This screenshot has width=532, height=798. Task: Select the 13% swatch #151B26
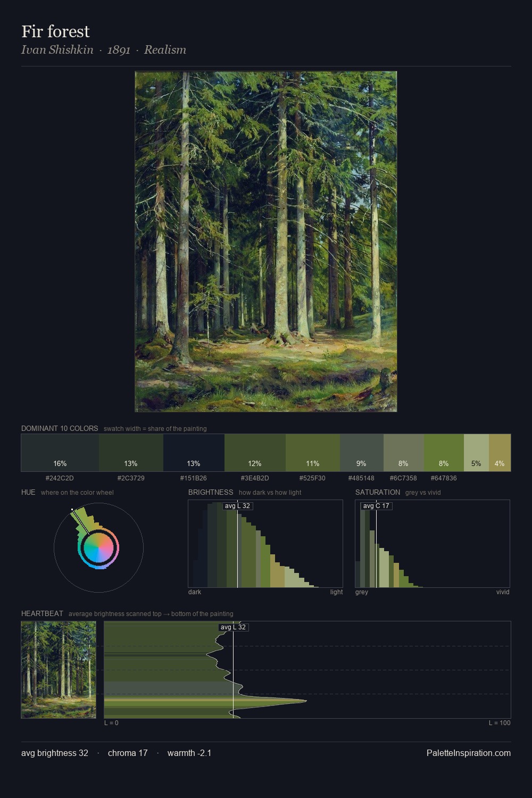(194, 453)
